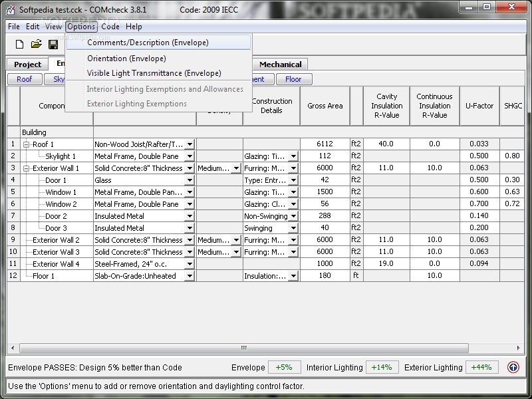Select the Skylight 1 component name
The image size is (532, 399).
61,156
